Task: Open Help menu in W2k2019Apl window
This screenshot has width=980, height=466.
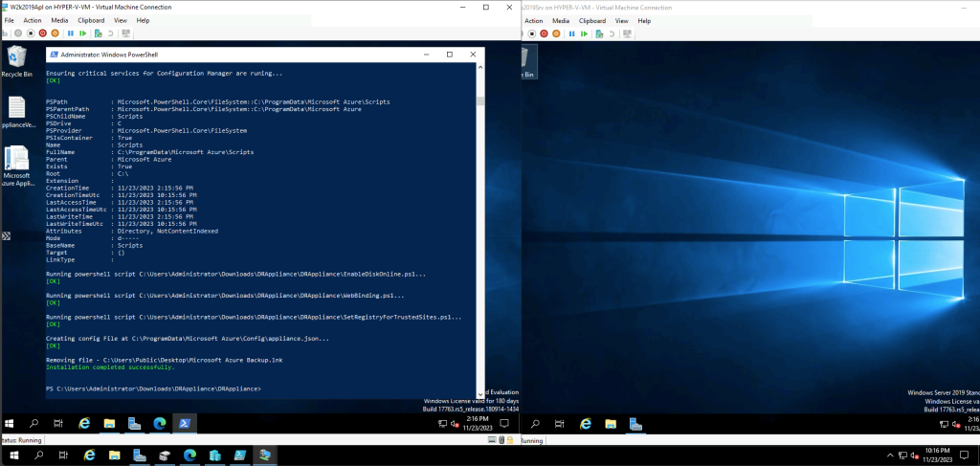Action: (144, 21)
